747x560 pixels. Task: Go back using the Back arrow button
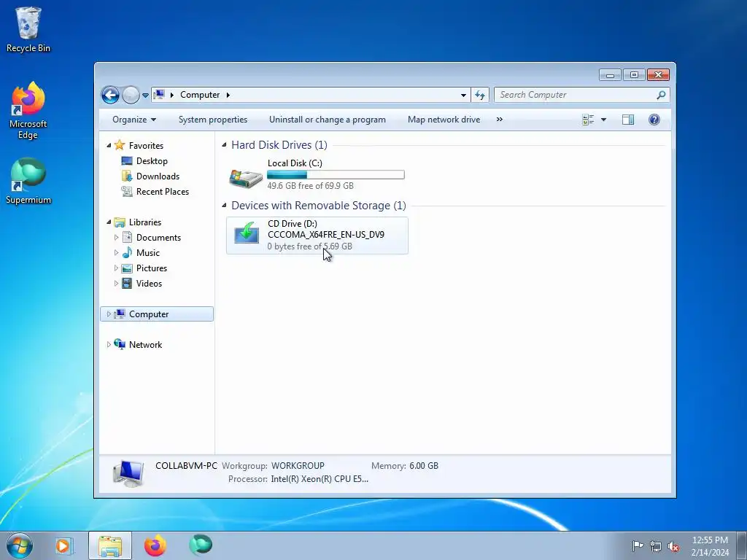point(110,95)
